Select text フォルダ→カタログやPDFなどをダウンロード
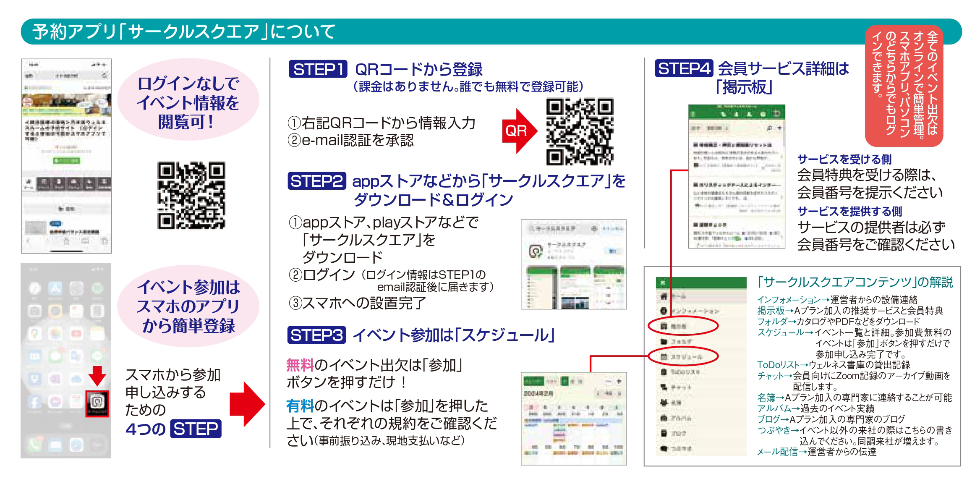 pos(838,322)
